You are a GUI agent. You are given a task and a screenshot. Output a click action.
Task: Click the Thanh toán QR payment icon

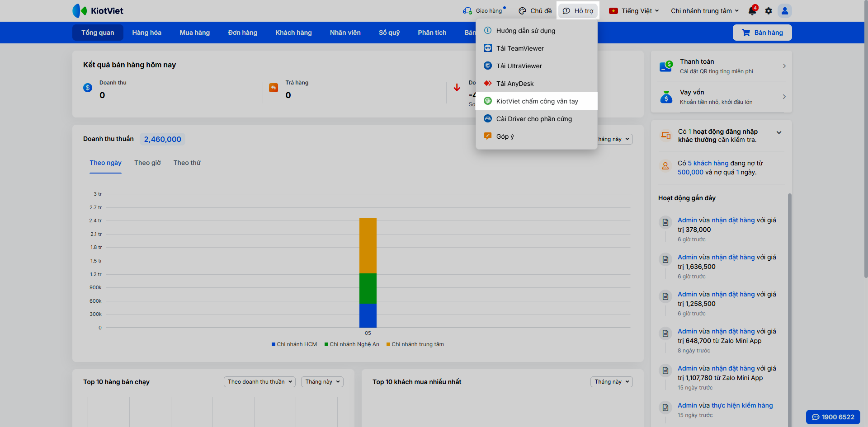point(666,66)
